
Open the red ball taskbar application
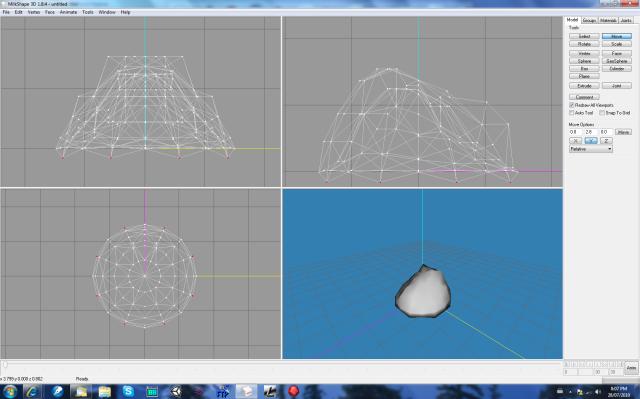[x=293, y=392]
